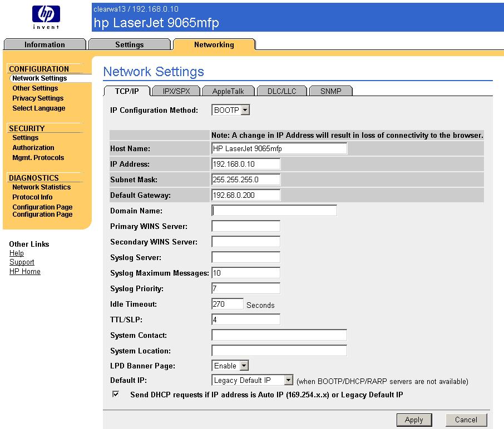Click the Domain Name field
Screen dimensions: 504x429
(x=274, y=211)
